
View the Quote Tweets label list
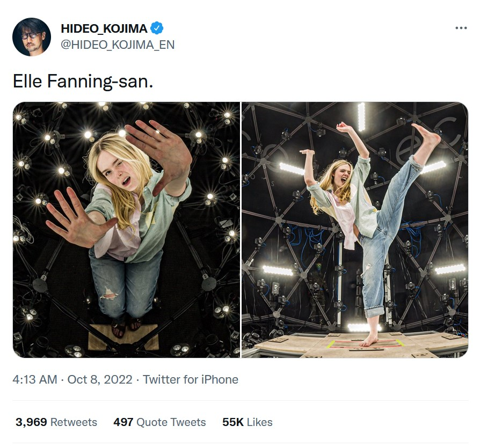171,422
